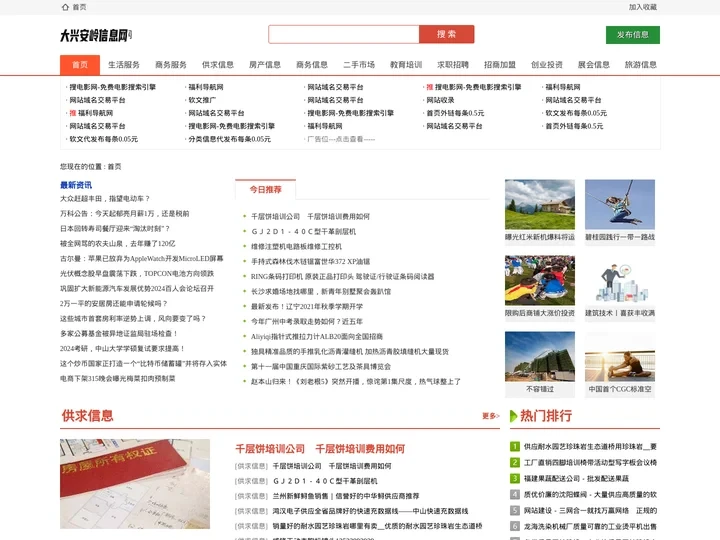Viewport: 720px width, 540px height.
Task: Click the 最新资讯 heading link
Action: 76,185
